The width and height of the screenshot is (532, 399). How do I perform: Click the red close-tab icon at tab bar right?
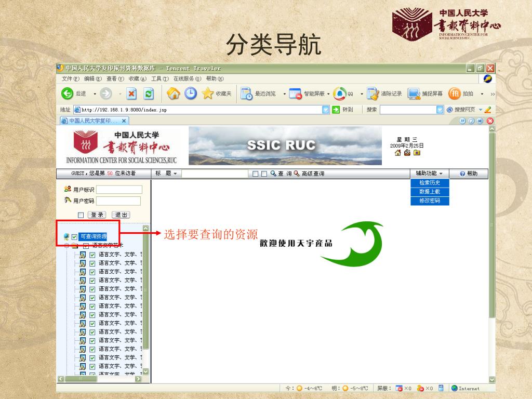(x=490, y=121)
